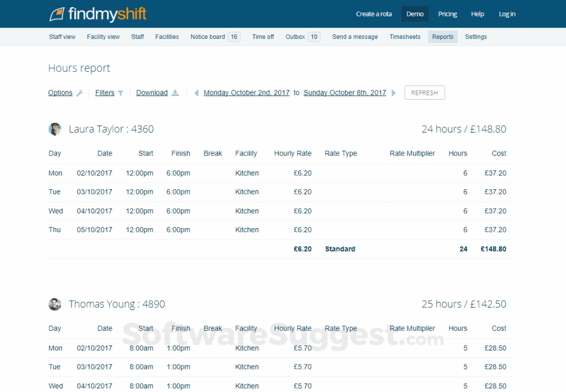Select Create a rota in the top menu
The image size is (566, 392).
374,14
